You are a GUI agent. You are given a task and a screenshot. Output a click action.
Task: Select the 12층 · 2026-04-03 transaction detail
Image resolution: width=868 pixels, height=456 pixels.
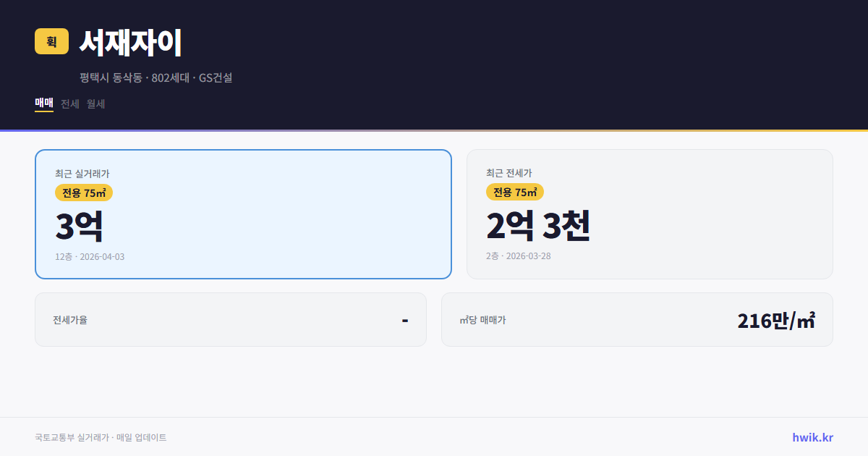89,256
